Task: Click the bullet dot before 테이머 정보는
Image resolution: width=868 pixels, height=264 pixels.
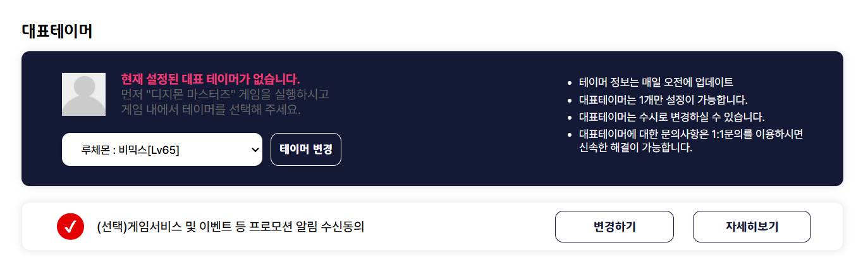Action: pyautogui.click(x=570, y=83)
